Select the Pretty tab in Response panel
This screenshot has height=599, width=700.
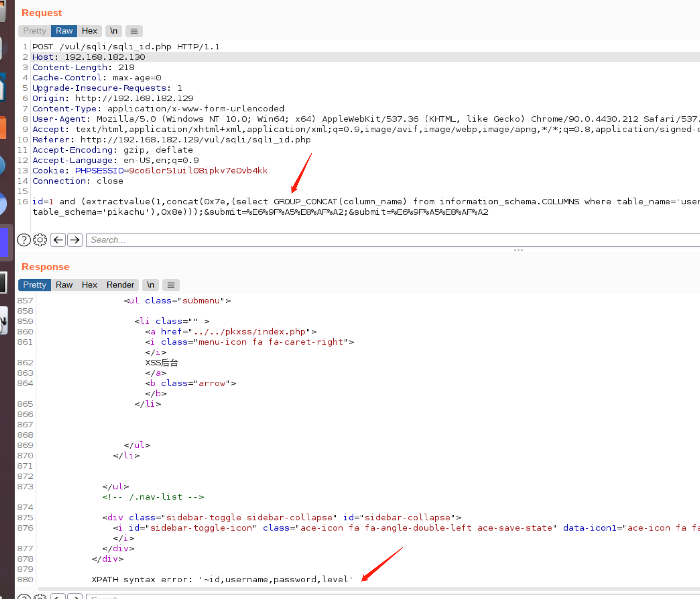(34, 285)
